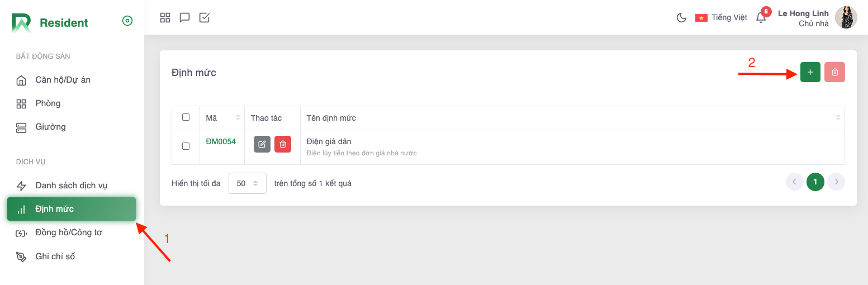Open the rows-per-page 50 dropdown
The height and width of the screenshot is (285, 868).
247,183
